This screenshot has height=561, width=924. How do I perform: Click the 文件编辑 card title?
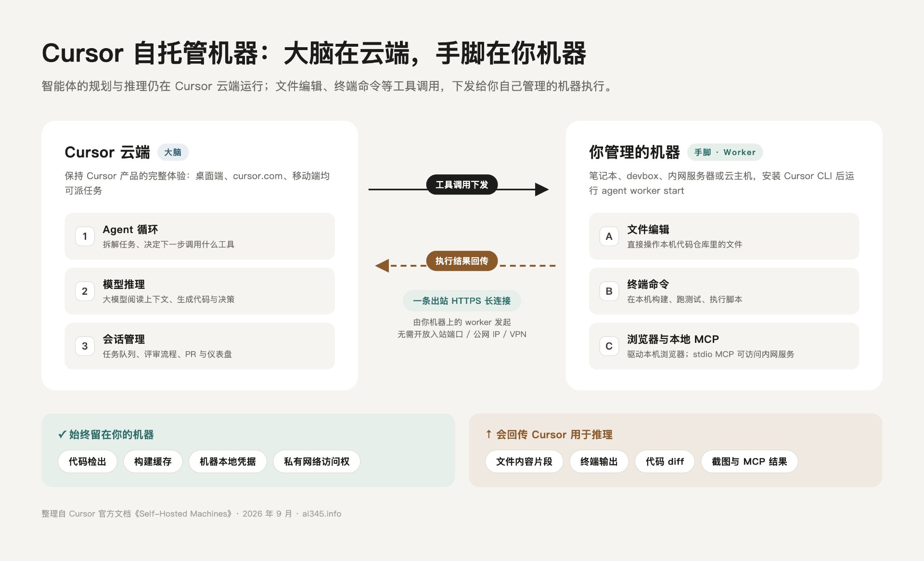pos(648,230)
